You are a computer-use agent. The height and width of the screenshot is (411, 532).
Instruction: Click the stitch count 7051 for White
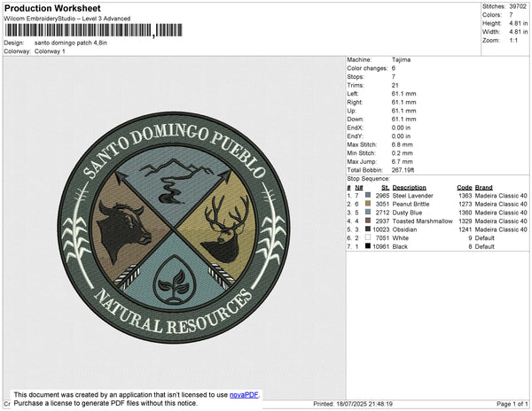382,238
